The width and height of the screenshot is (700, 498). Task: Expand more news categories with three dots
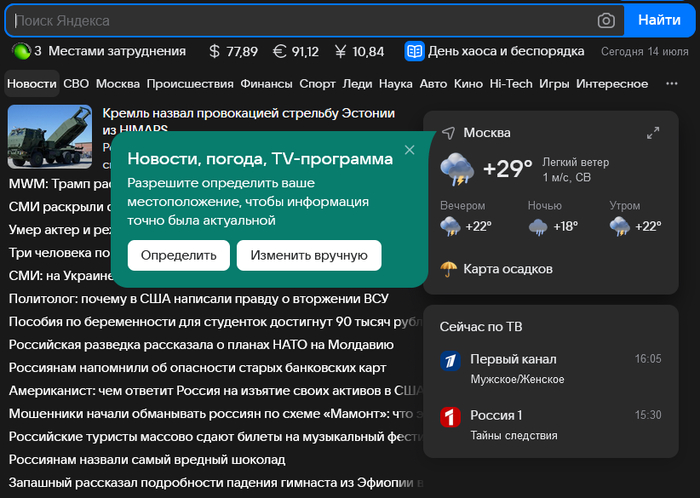(x=671, y=83)
